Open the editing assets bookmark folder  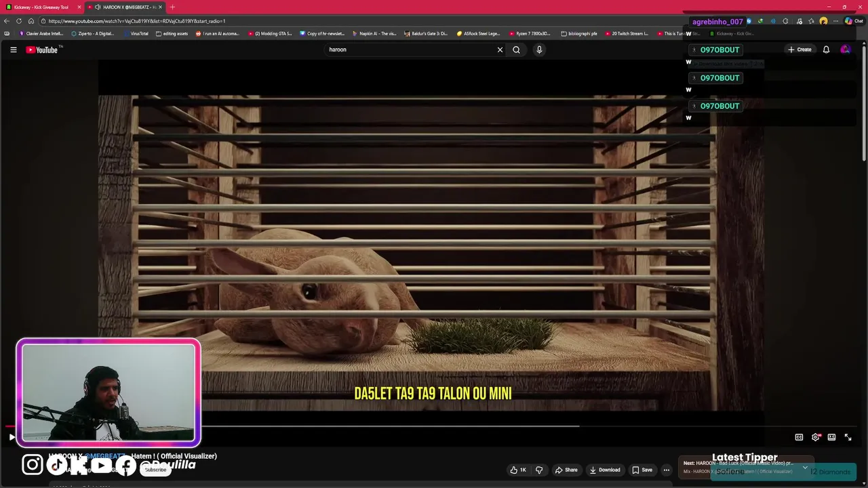[x=172, y=33]
